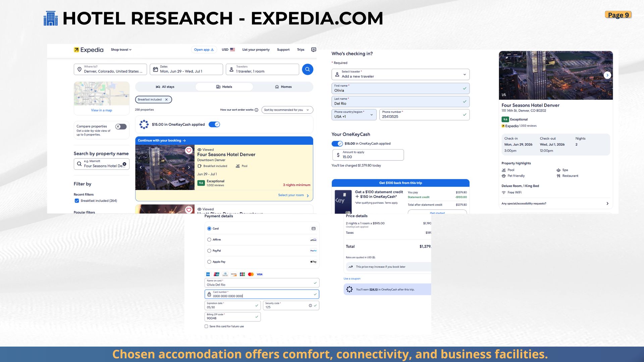Show previous photo of Four Seasons listing
This screenshot has width=644, height=362.
tap(141, 167)
